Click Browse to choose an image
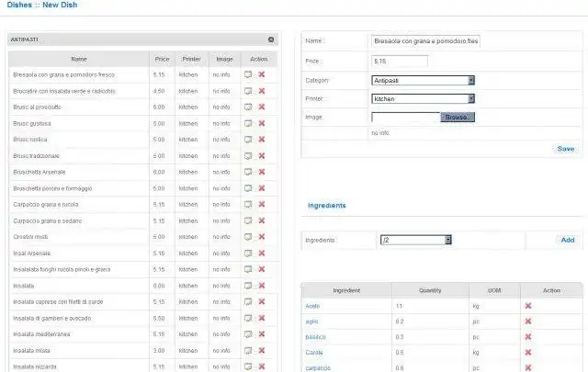 458,117
